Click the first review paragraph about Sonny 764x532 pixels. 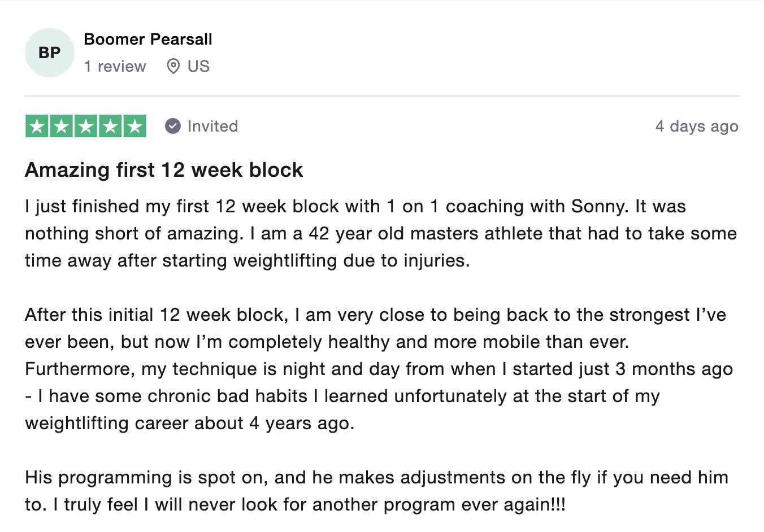click(381, 233)
